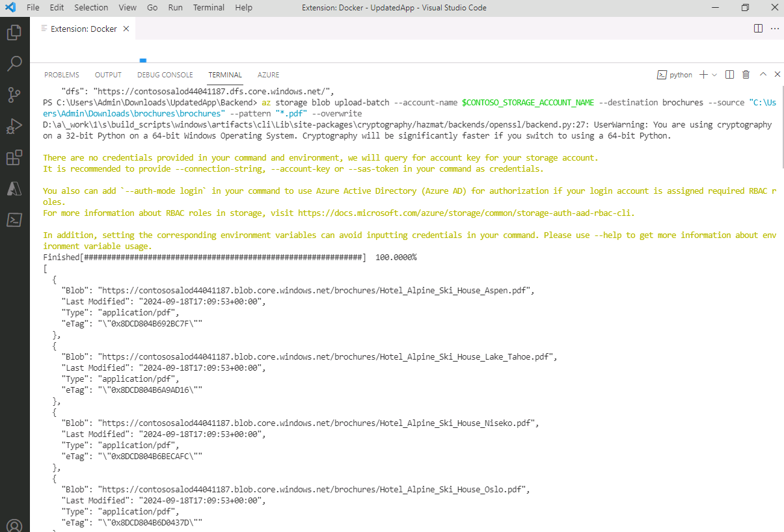Open the Accounts icon in activity bar
Screen dimensions: 784x532
14,525
